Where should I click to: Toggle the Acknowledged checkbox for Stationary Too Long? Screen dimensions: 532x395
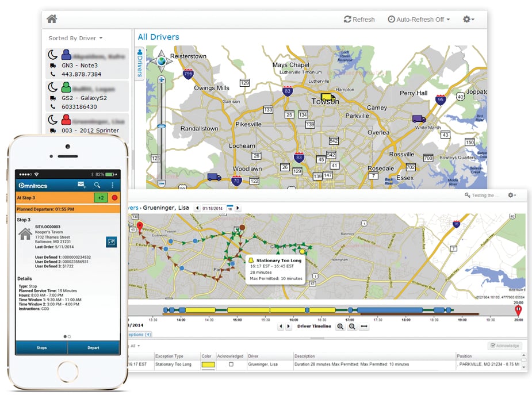click(232, 365)
